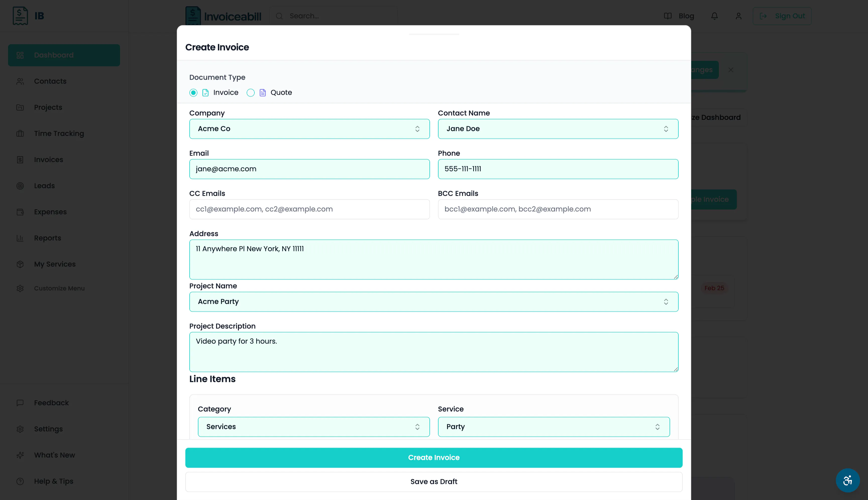868x500 pixels.
Task: Open Help & Tips in sidebar
Action: coord(64,481)
